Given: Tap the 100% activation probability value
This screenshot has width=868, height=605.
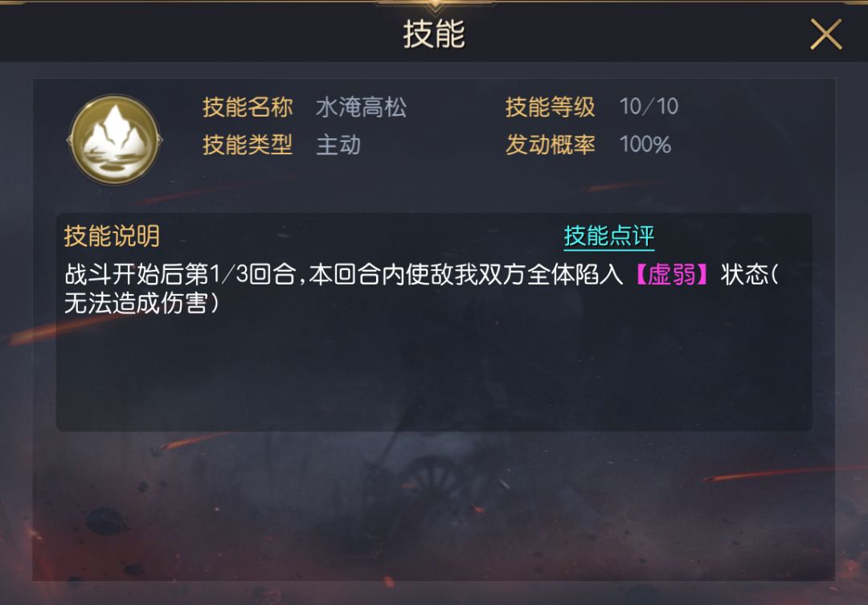Looking at the screenshot, I should pos(645,145).
